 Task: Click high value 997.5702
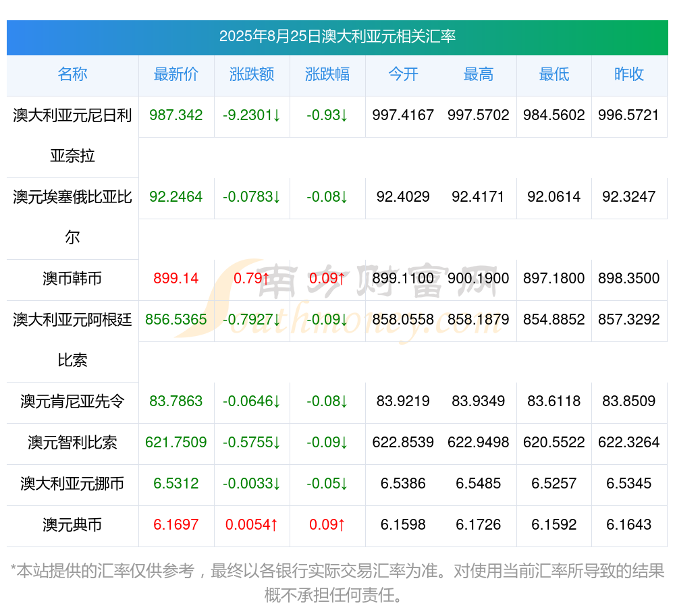(x=479, y=115)
